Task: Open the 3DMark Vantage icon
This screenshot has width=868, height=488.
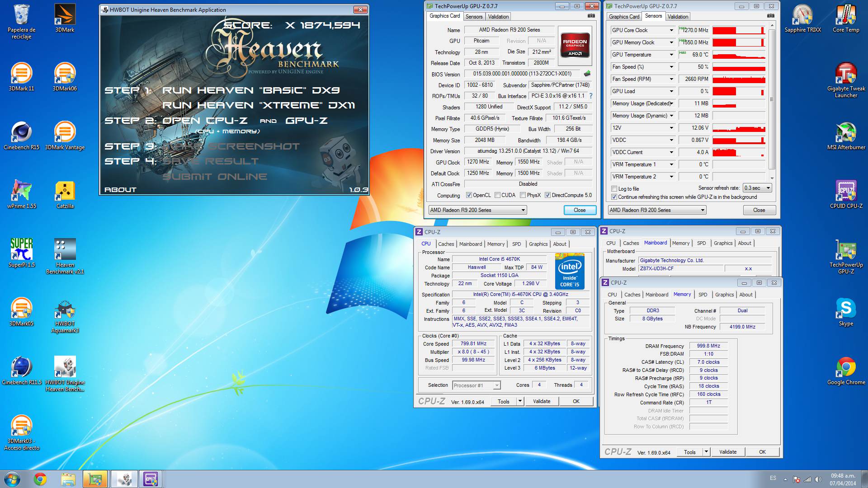Action: click(65, 136)
